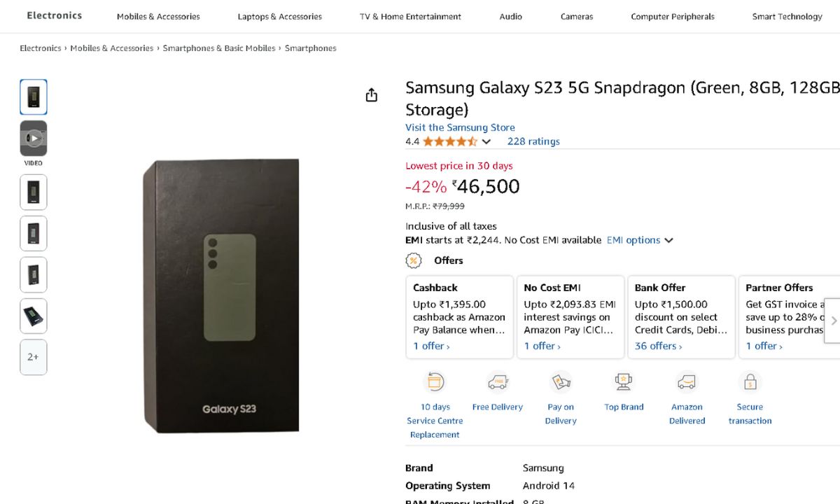This screenshot has height=504, width=840.
Task: Click Smartphones & Basic Mobiles breadcrumb
Action: pyautogui.click(x=219, y=48)
